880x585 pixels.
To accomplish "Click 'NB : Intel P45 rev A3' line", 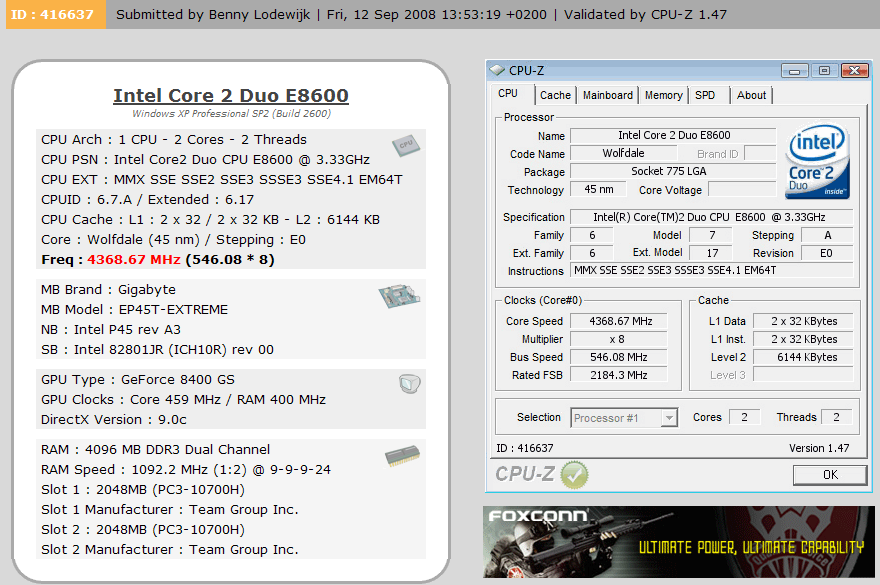I will click(x=111, y=330).
